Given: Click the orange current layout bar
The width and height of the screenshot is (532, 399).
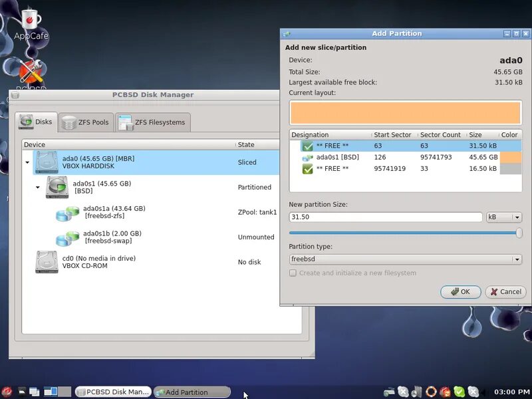Looking at the screenshot, I should (405, 112).
